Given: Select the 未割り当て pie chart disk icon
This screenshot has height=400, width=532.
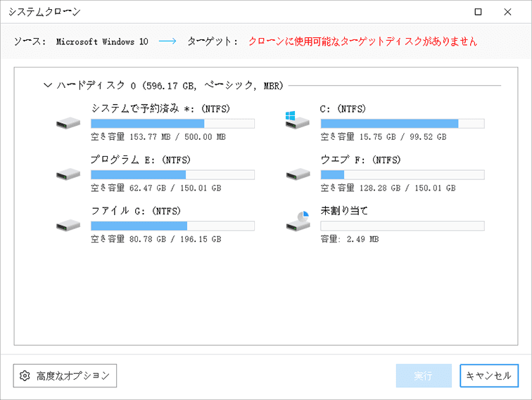Looking at the screenshot, I should tap(298, 221).
